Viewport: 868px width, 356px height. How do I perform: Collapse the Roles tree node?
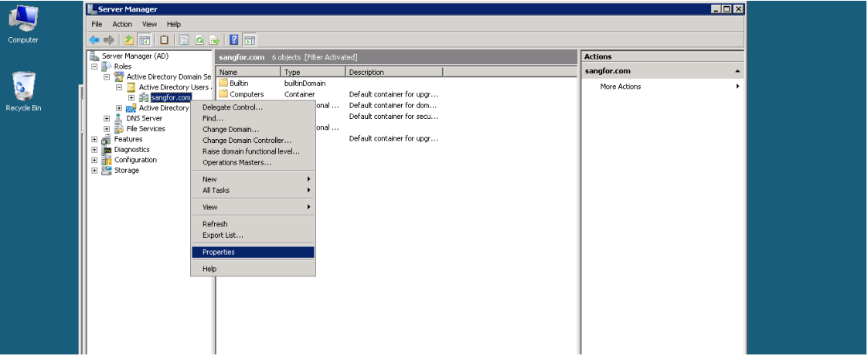[x=95, y=66]
